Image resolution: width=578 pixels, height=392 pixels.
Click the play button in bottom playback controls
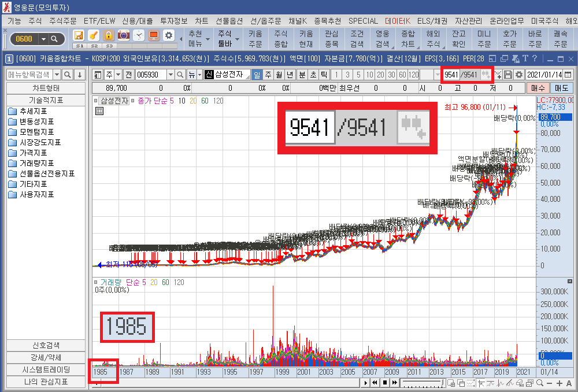point(365,383)
